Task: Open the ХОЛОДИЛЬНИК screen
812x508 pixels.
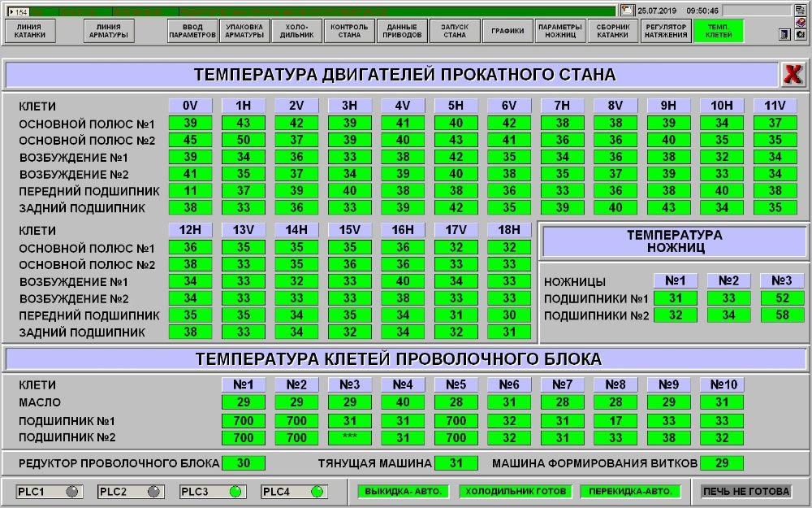Action: tap(297, 31)
